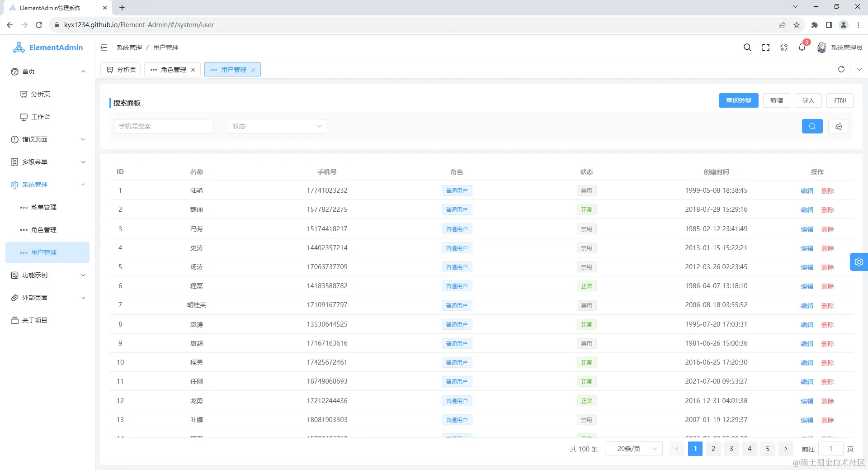
Task: Expand the 错误页面 sidebar menu
Action: 47,139
